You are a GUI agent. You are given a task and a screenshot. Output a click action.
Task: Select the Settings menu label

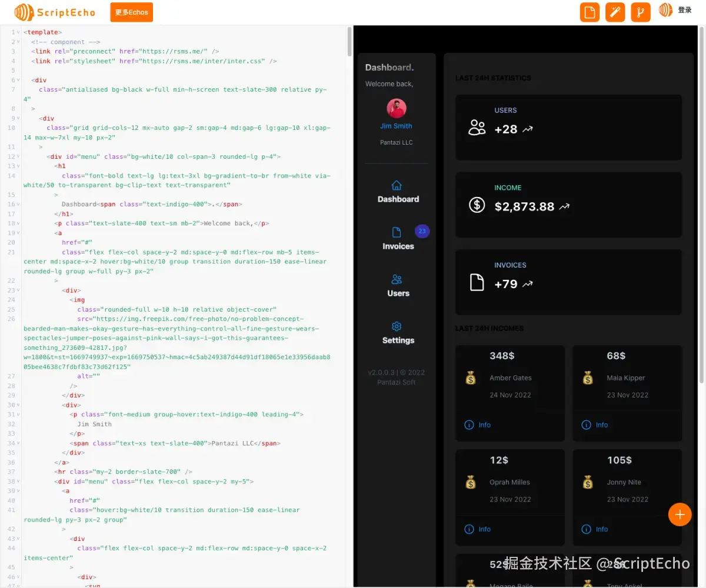click(398, 340)
